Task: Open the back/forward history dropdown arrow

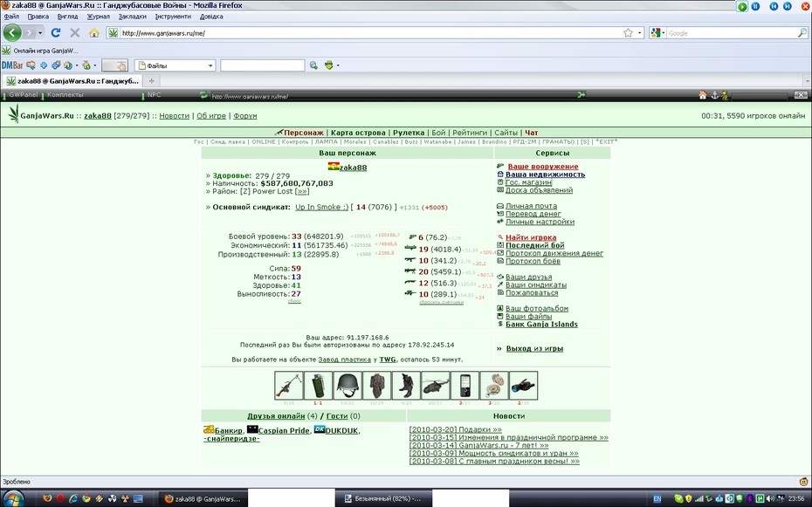Action: (x=40, y=33)
